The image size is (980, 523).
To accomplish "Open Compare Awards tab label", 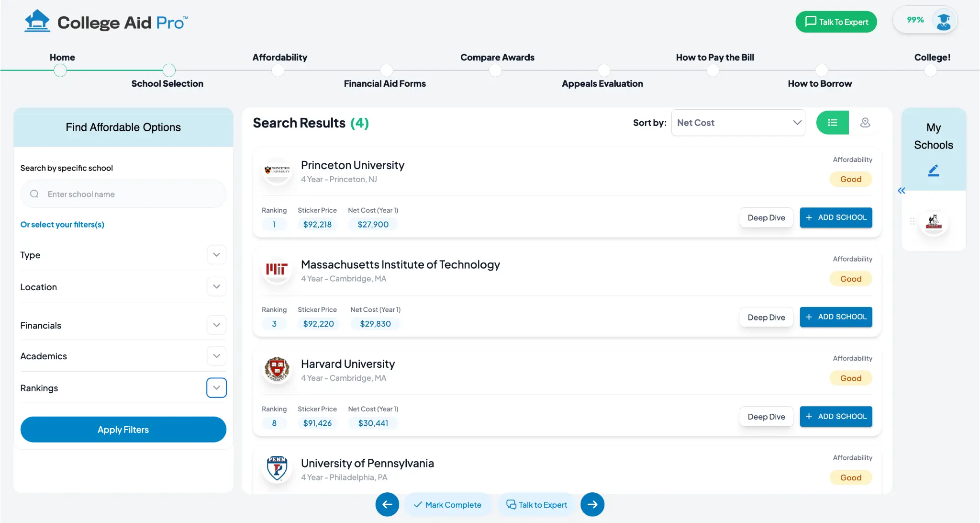I will [x=497, y=57].
